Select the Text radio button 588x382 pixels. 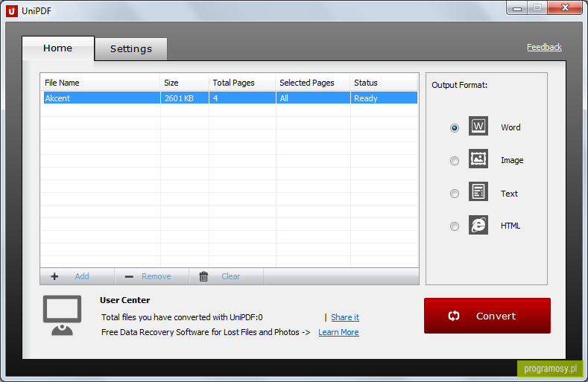tap(454, 194)
